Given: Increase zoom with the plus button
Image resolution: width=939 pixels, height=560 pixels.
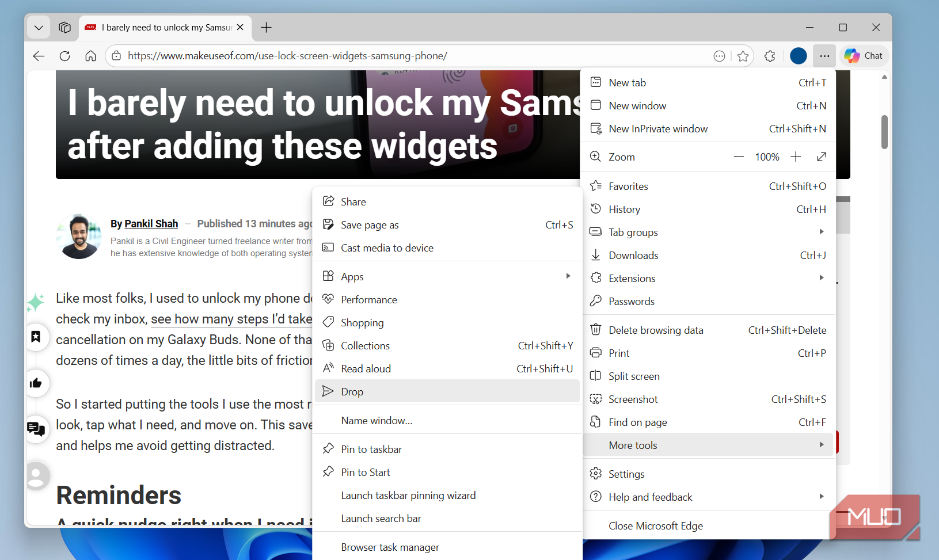Looking at the screenshot, I should click(796, 157).
